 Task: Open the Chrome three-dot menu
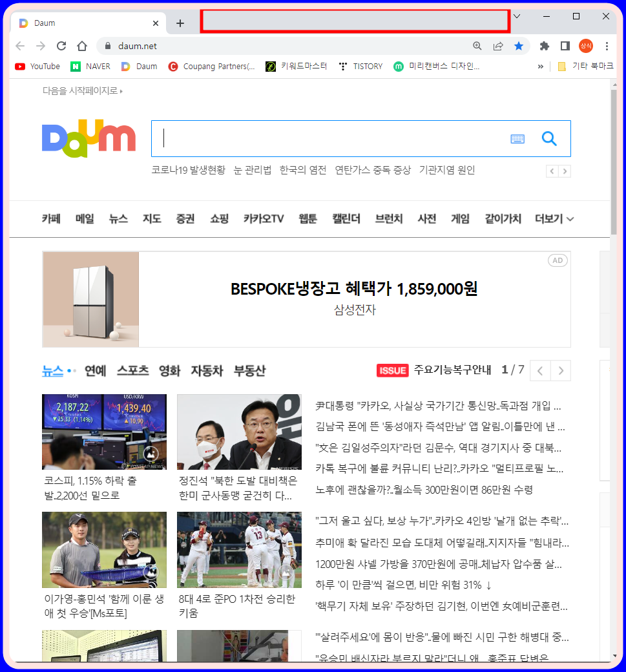tap(607, 46)
